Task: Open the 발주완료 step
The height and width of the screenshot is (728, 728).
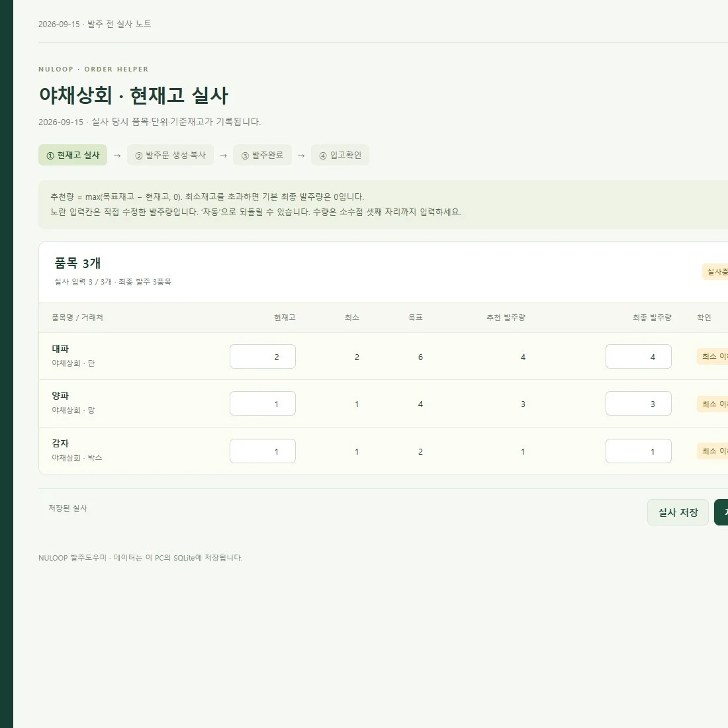Action: coord(262,155)
